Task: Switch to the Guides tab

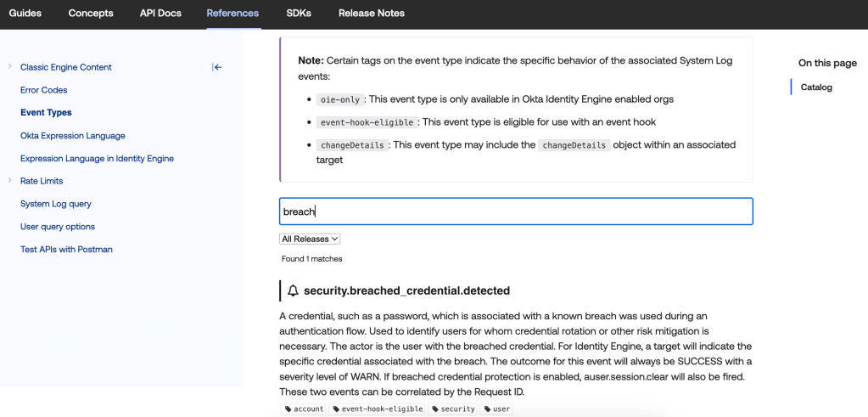Action: [25, 13]
